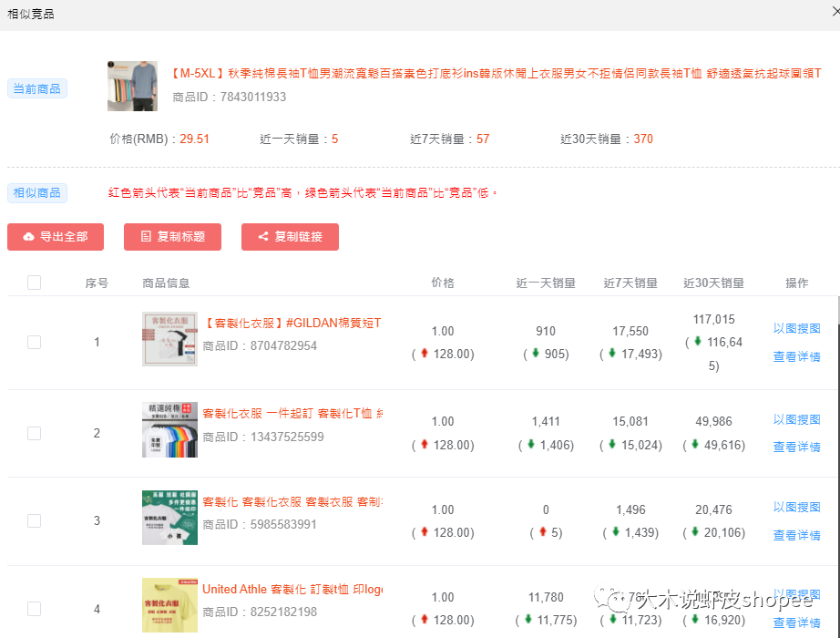This screenshot has height=638, width=840.
Task: Open product title 客製化衣服 一件起訂
Action: click(x=292, y=414)
